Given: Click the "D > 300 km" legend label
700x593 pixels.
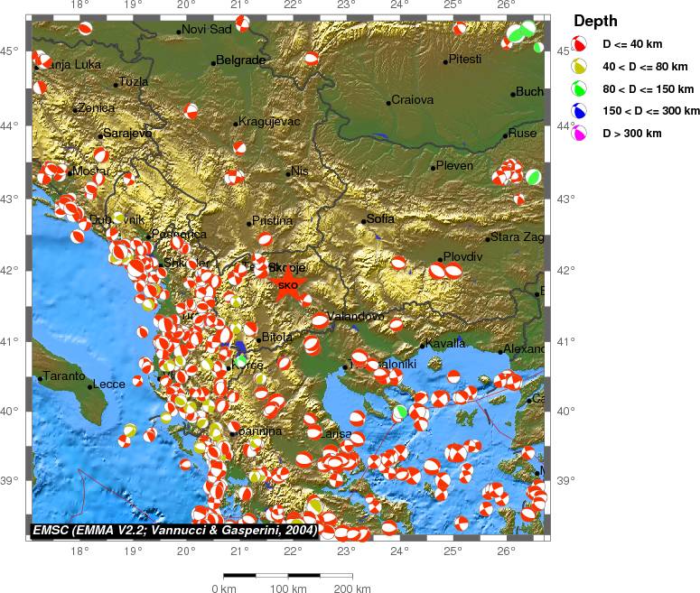Looking at the screenshot, I should [632, 133].
